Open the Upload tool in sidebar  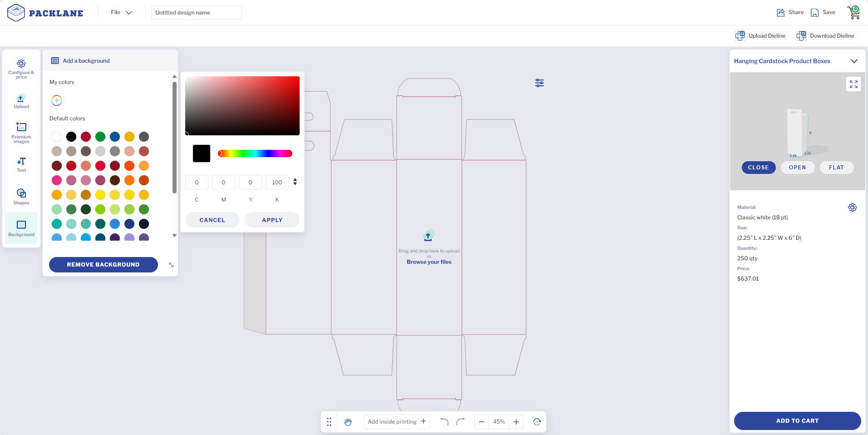21,101
